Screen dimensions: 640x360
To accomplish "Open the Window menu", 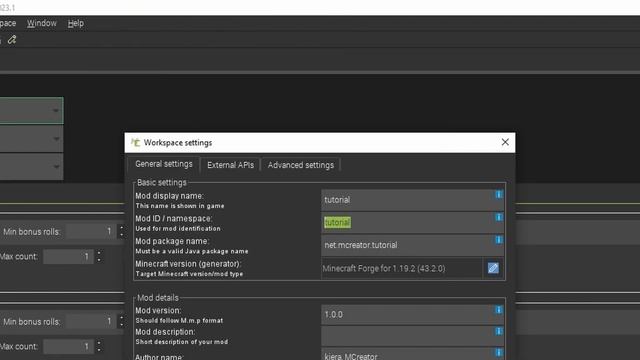I will (x=42, y=23).
